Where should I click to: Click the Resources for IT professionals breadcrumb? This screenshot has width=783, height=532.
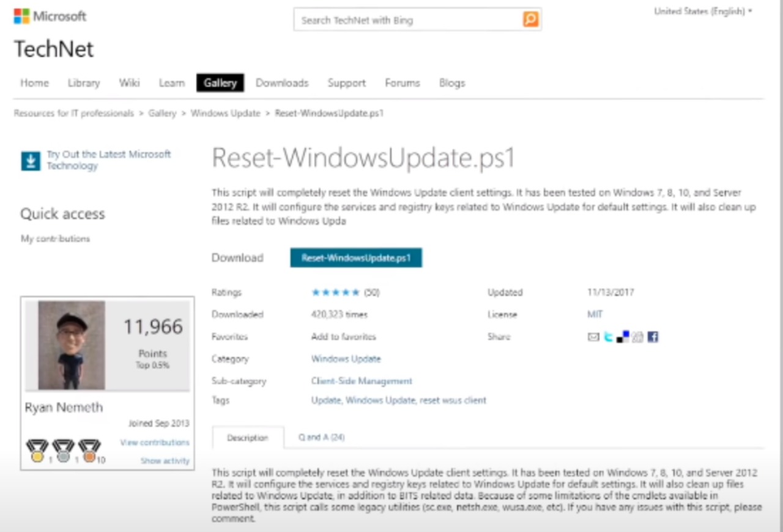[74, 113]
